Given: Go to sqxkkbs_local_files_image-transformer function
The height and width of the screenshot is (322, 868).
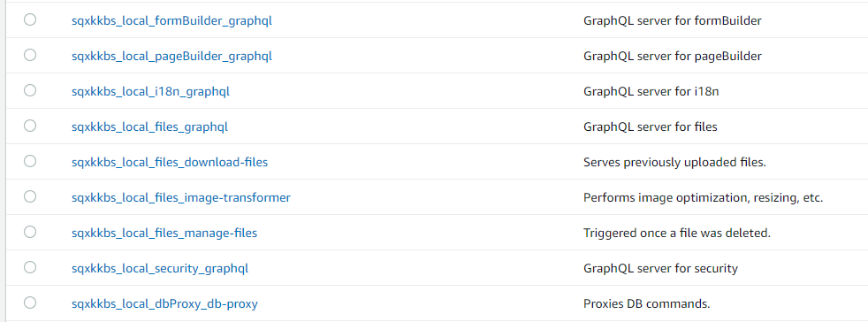Looking at the screenshot, I should (x=181, y=198).
